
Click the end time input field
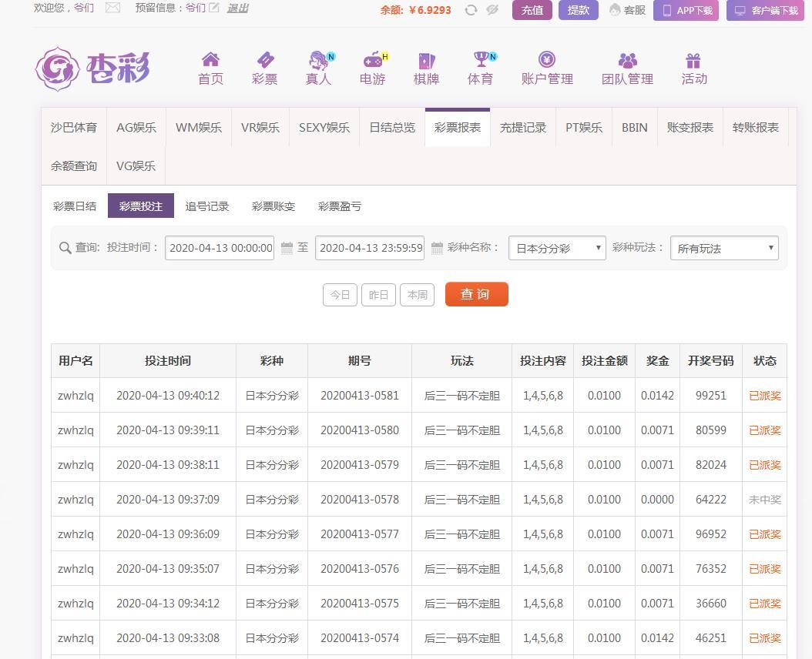[370, 248]
